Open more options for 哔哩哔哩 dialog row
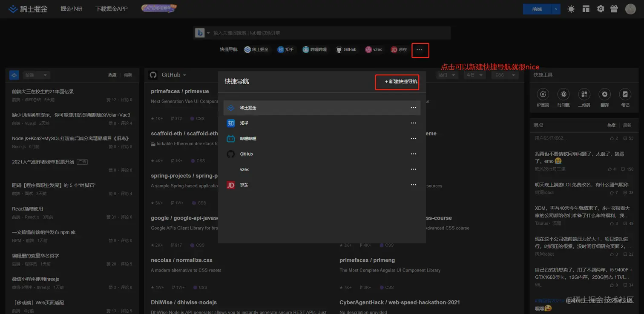The width and height of the screenshot is (644, 314). click(x=413, y=139)
